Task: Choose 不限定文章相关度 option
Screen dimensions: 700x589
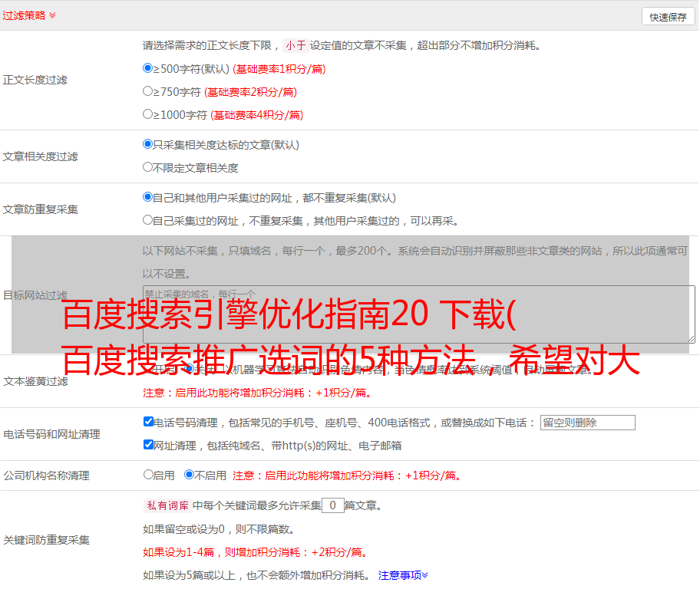Action: click(x=148, y=167)
